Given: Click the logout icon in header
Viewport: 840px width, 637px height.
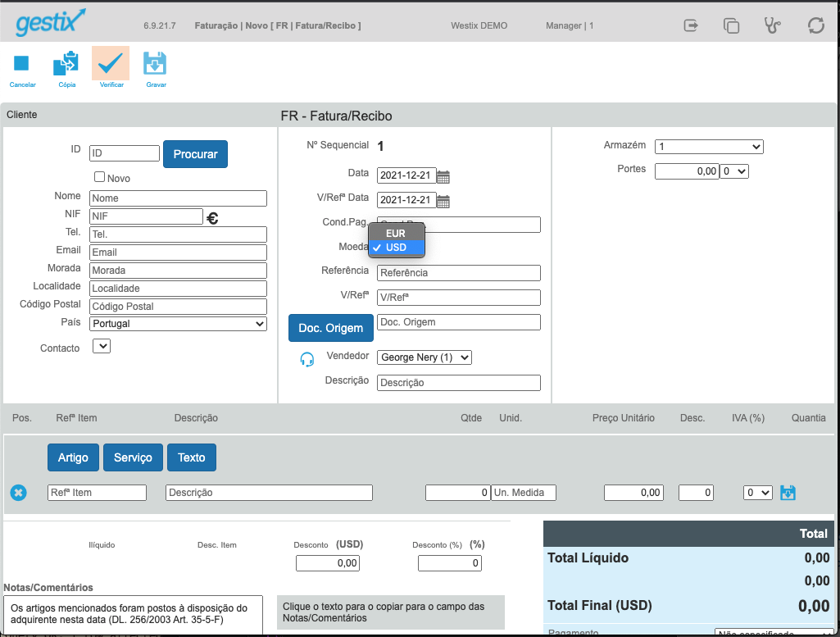Looking at the screenshot, I should point(691,25).
